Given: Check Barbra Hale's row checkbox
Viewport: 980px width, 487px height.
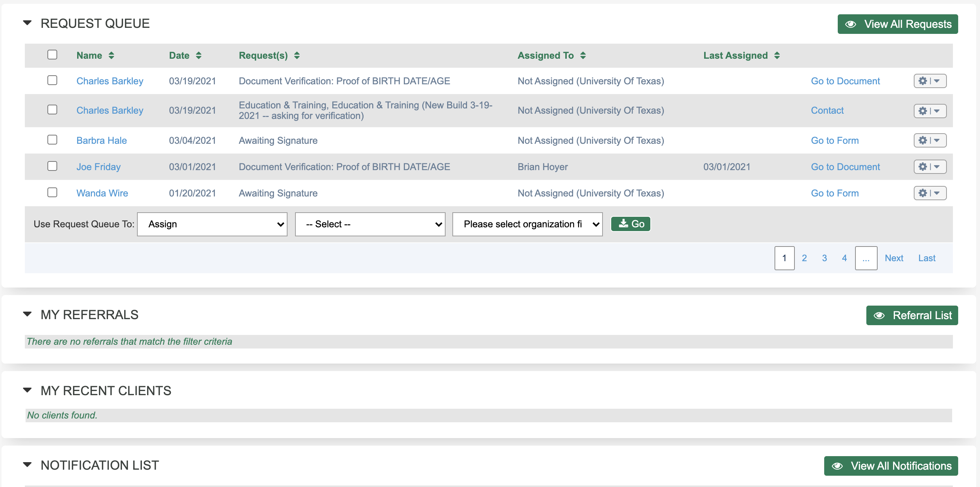Looking at the screenshot, I should point(52,140).
